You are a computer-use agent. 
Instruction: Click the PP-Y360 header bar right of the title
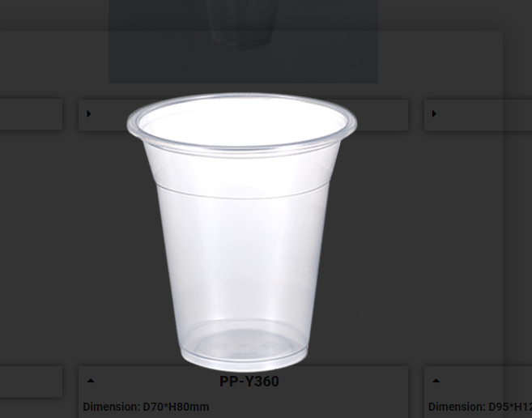(343, 382)
